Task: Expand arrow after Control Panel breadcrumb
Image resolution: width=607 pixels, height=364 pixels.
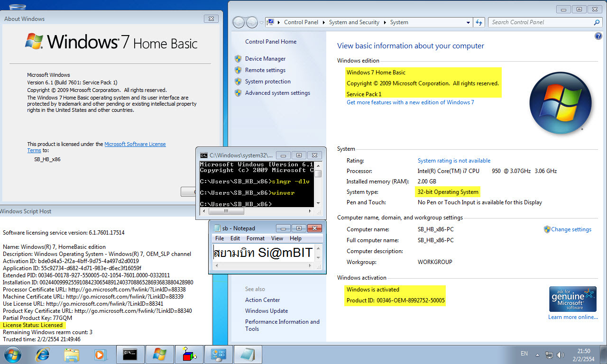Action: click(324, 22)
